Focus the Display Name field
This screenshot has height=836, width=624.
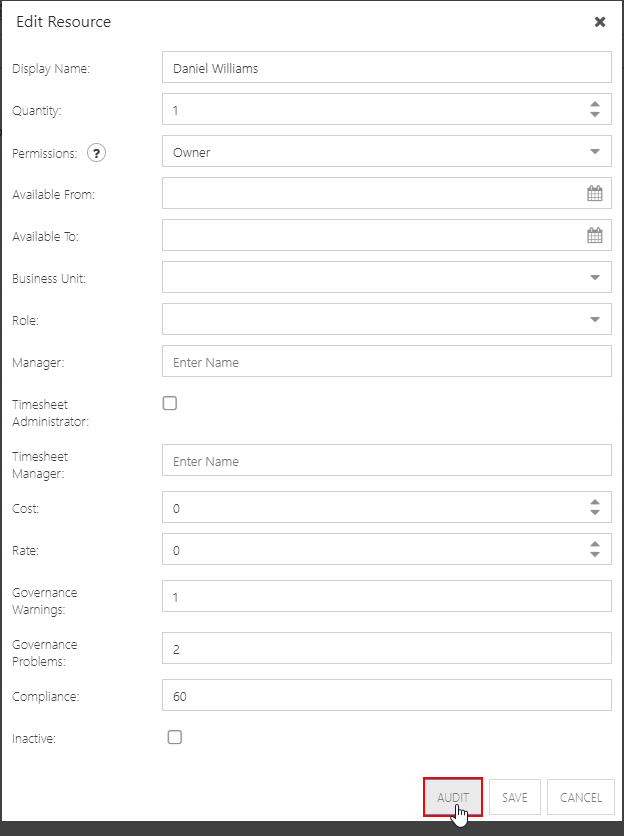click(x=387, y=67)
